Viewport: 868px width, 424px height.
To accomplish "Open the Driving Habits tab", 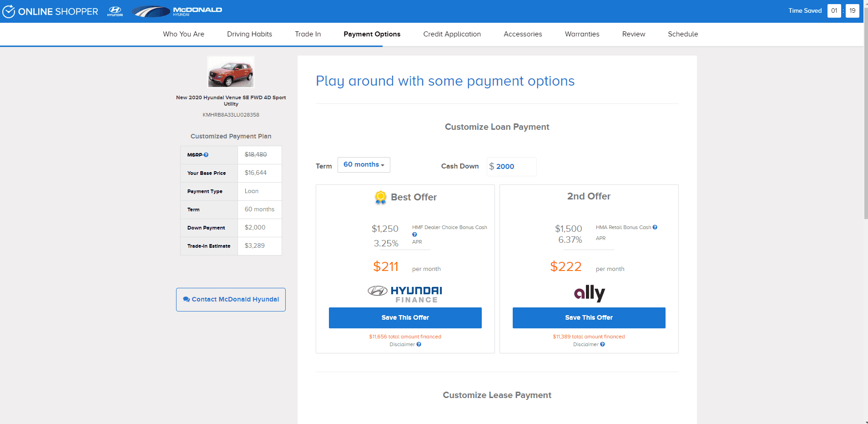I will [x=250, y=34].
